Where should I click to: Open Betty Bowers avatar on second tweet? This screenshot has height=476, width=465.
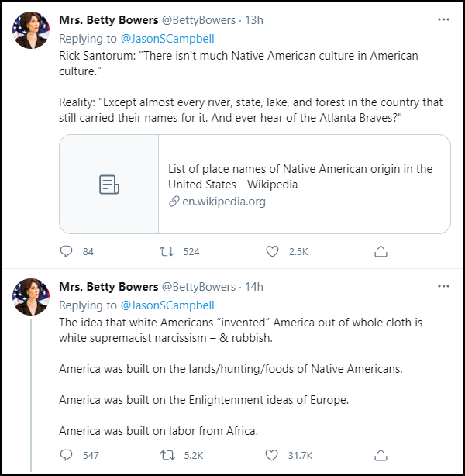click(32, 298)
